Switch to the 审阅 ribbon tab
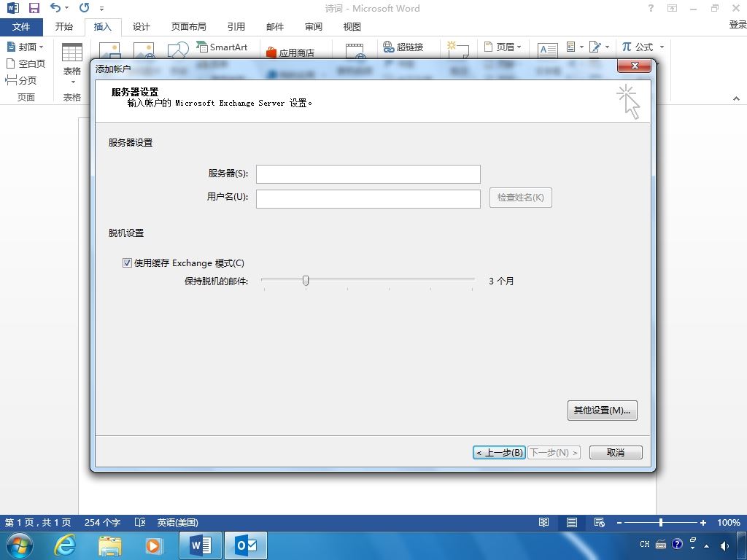 (x=314, y=27)
